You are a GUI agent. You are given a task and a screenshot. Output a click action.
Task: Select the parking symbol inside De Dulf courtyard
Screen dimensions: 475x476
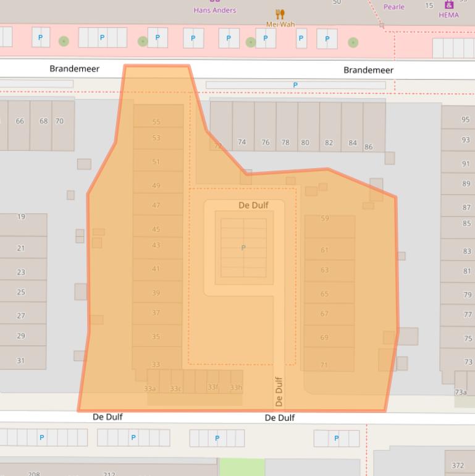tap(243, 248)
